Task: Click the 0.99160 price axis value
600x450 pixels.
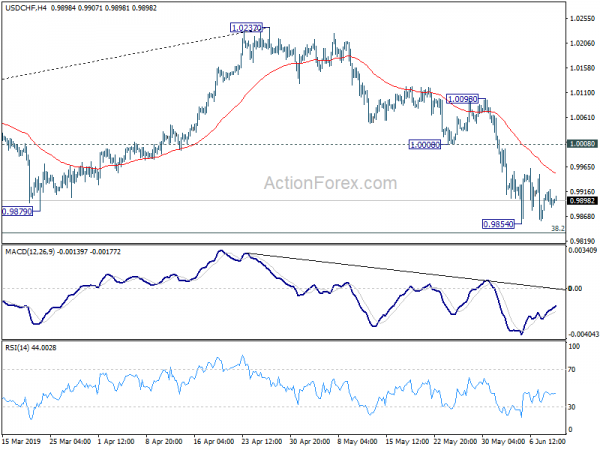Action: pos(582,192)
